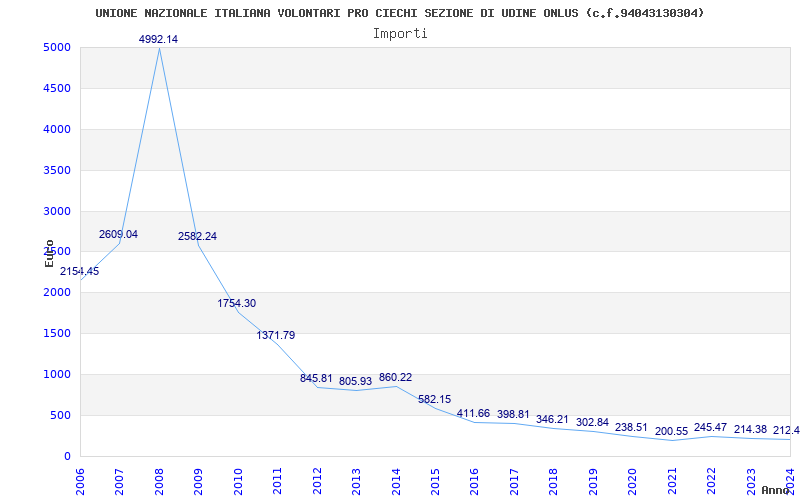The height and width of the screenshot is (500, 800).
Task: Click the 2011 year axis label
Action: click(x=277, y=481)
